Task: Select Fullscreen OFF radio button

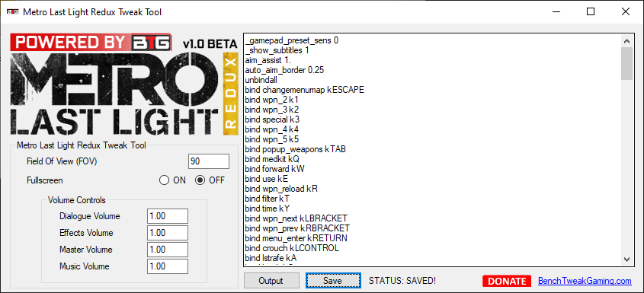Action: [x=200, y=180]
